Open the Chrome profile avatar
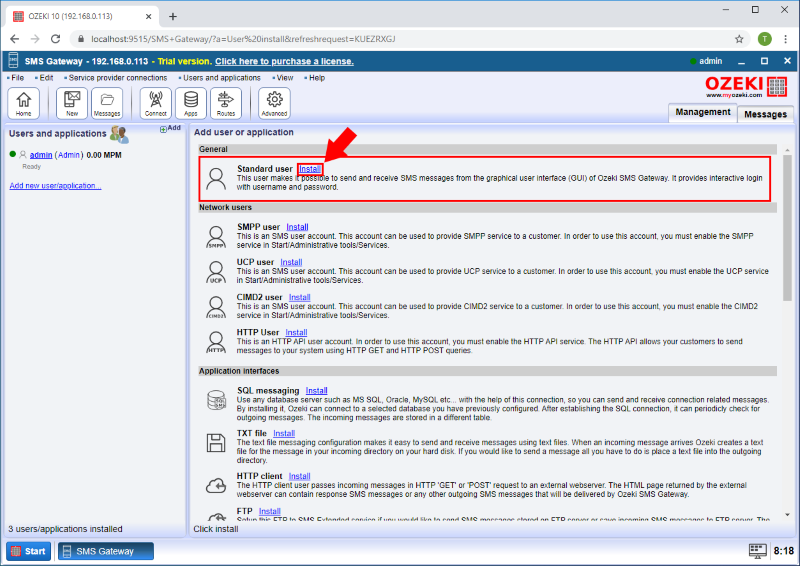The width and height of the screenshot is (800, 566). [764, 39]
